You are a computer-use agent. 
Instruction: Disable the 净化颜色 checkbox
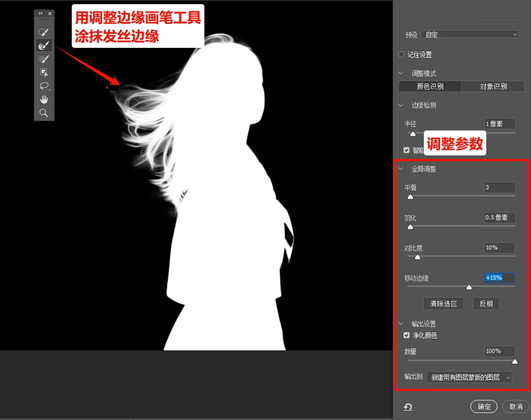tap(406, 335)
